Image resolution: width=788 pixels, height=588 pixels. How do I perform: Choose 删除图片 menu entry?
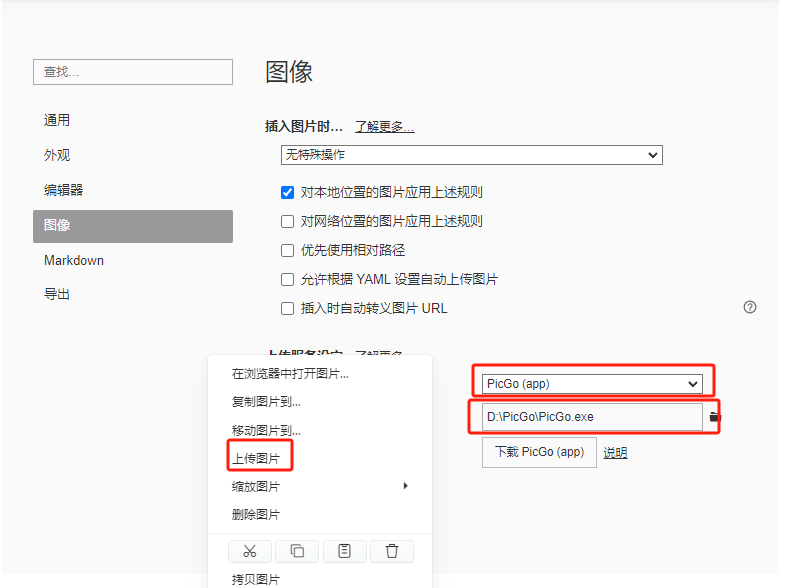[255, 514]
